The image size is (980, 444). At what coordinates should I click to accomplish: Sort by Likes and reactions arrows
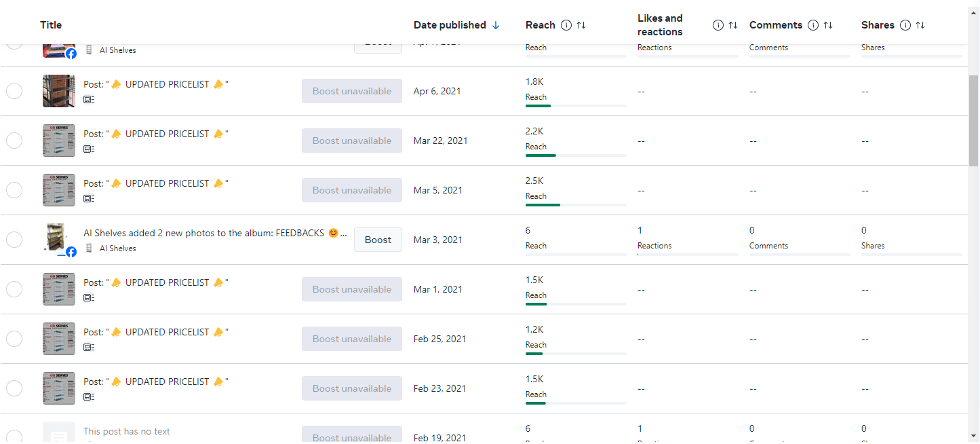[x=733, y=25]
